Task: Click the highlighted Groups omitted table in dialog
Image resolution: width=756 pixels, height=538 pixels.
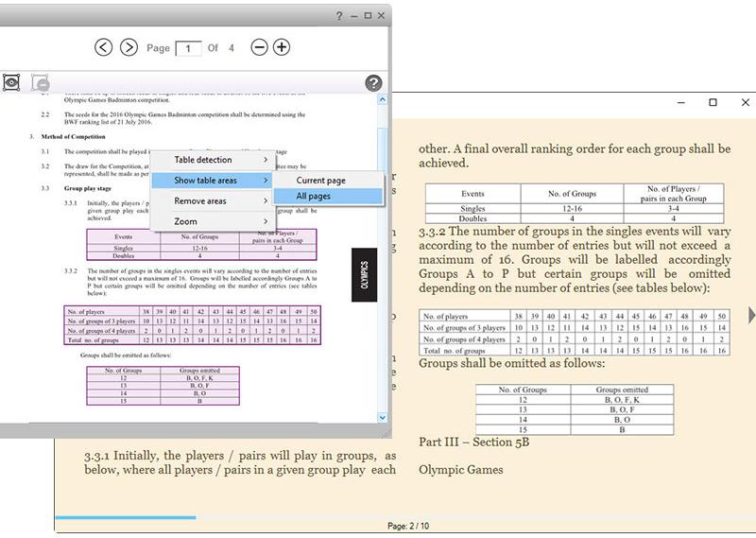Action: 163,386
